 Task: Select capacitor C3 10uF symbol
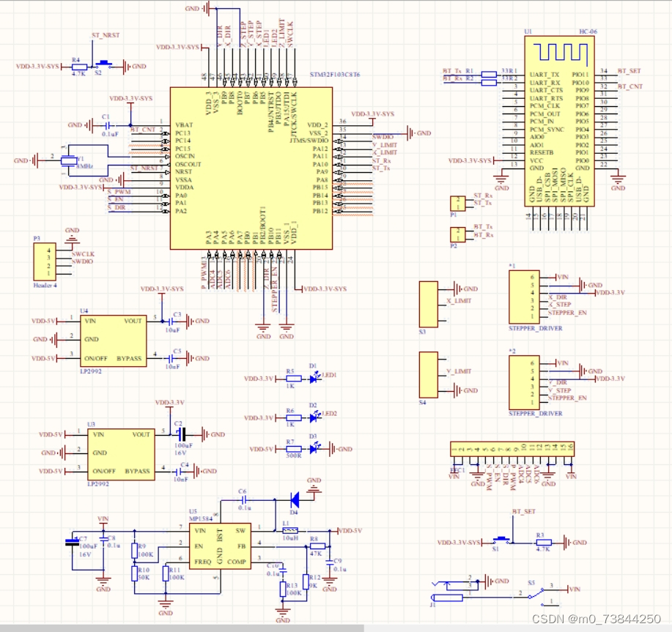[x=170, y=321]
